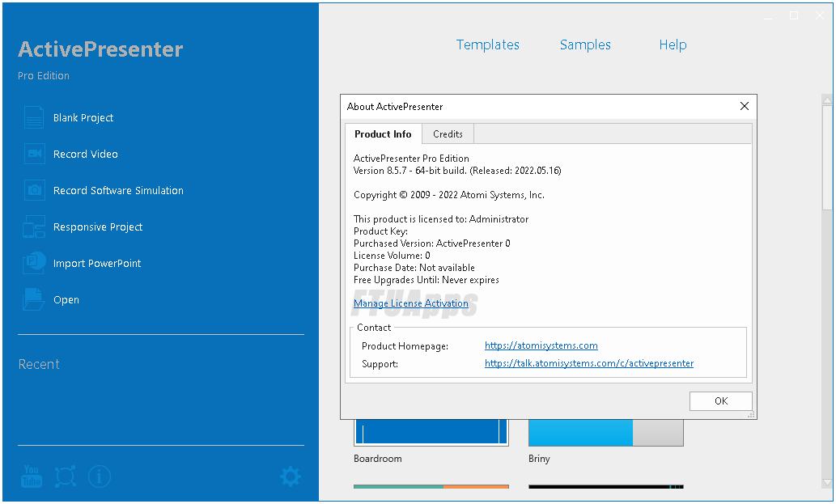Choose Responsive Project

point(98,227)
